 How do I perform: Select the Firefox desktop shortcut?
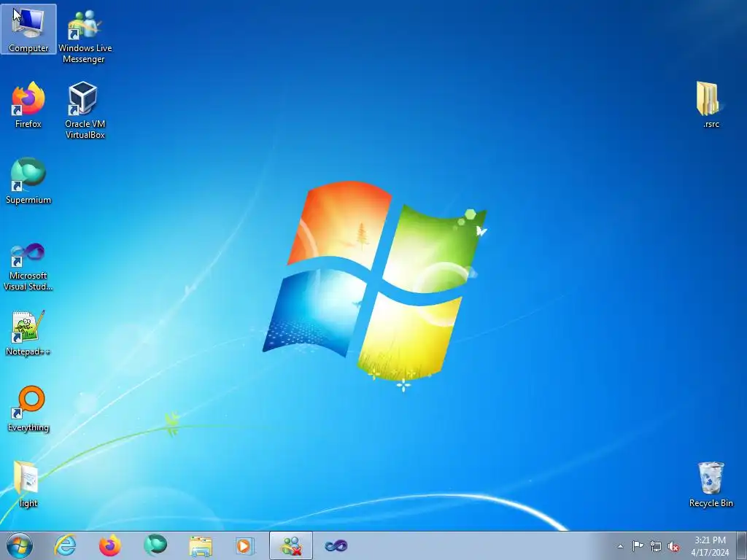28,105
